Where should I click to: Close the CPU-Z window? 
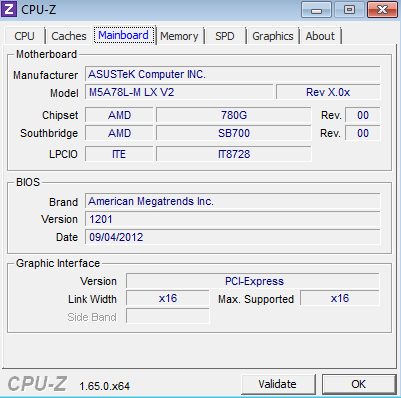tap(382, 9)
